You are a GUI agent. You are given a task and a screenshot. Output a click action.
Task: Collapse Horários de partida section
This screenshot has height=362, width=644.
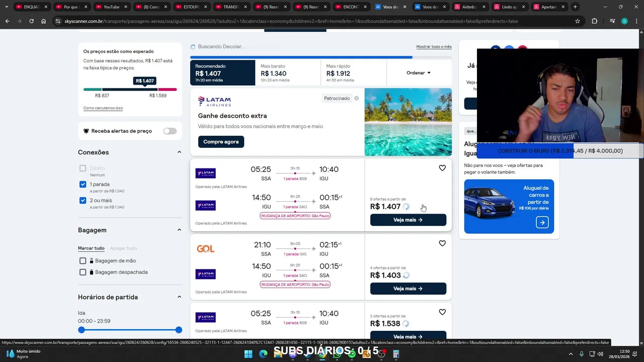point(179,297)
